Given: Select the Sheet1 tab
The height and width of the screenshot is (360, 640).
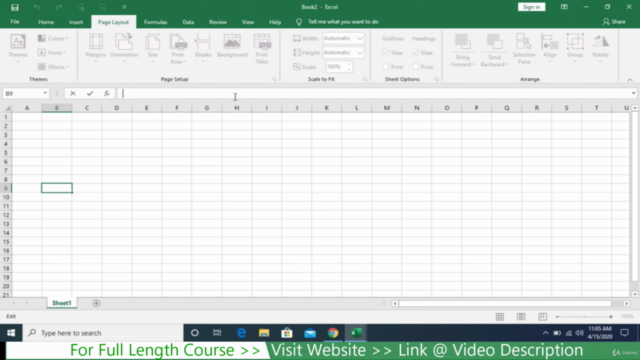Looking at the screenshot, I should (62, 303).
